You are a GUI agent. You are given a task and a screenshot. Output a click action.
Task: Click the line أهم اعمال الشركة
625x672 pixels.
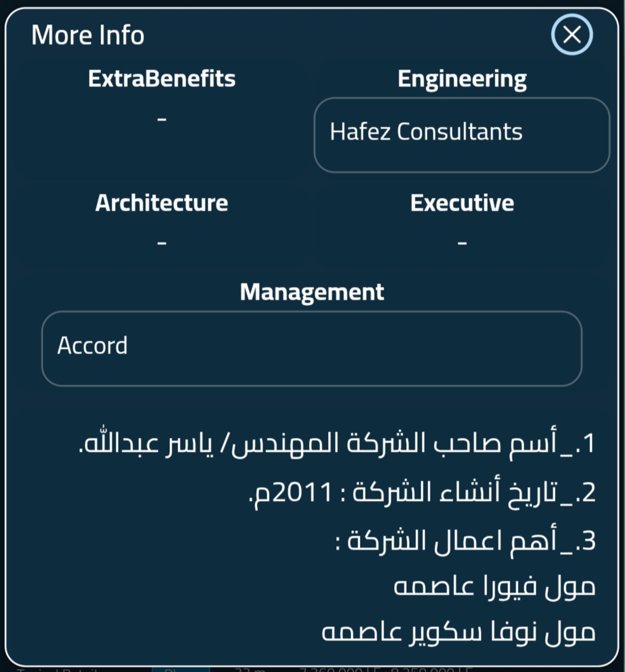click(465, 541)
